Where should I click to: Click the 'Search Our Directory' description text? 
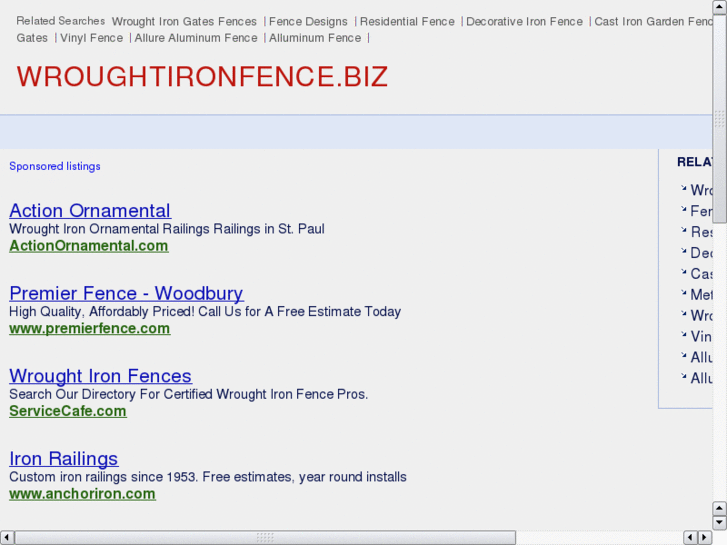point(188,394)
